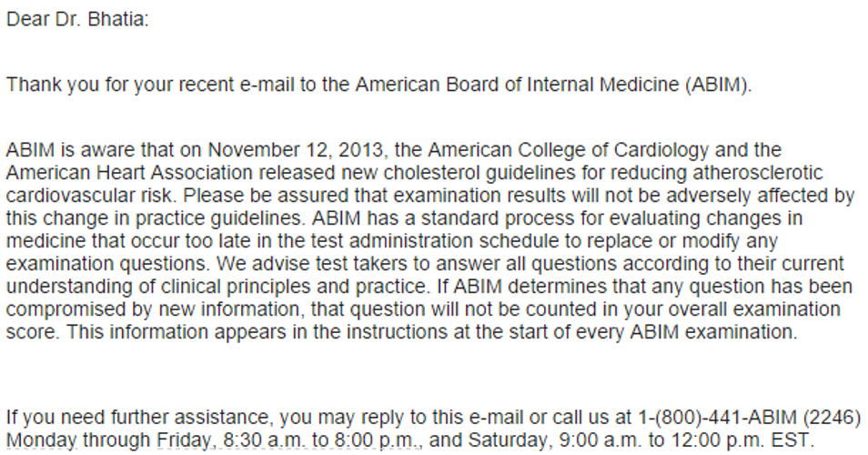The height and width of the screenshot is (455, 868).
Task: Click the date 'November 12, 2013'
Action: point(295,150)
